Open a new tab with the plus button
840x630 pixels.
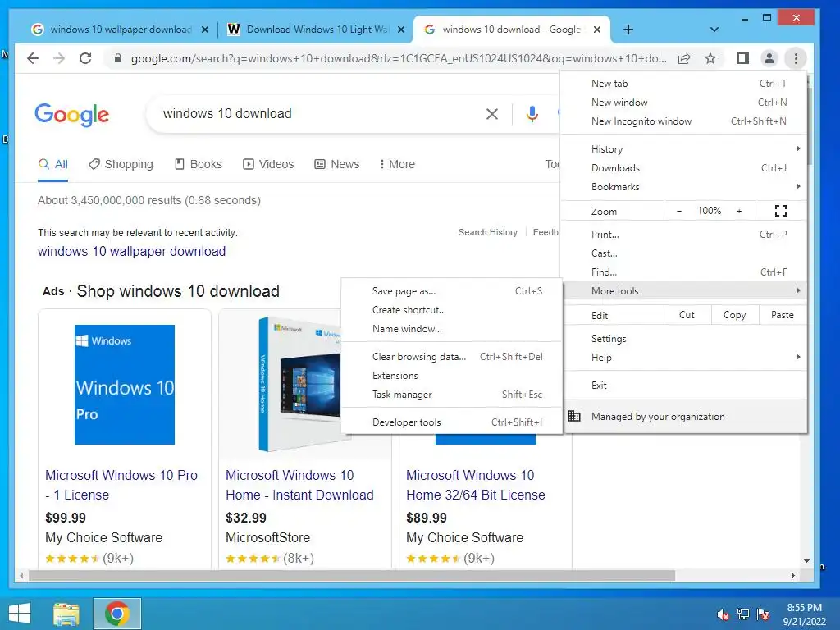(628, 30)
